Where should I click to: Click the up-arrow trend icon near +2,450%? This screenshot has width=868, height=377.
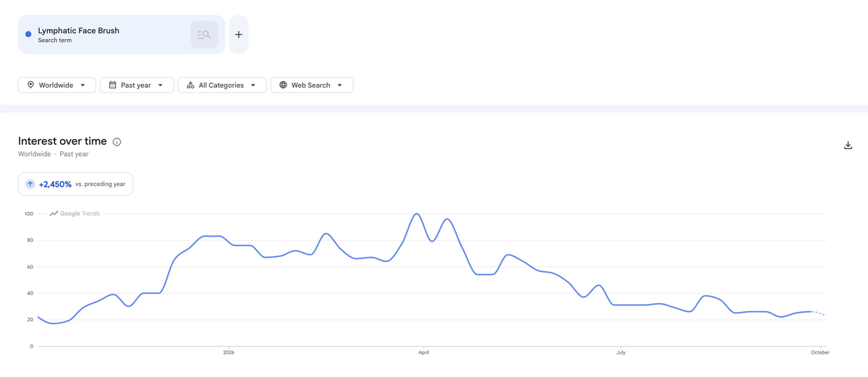tap(30, 185)
